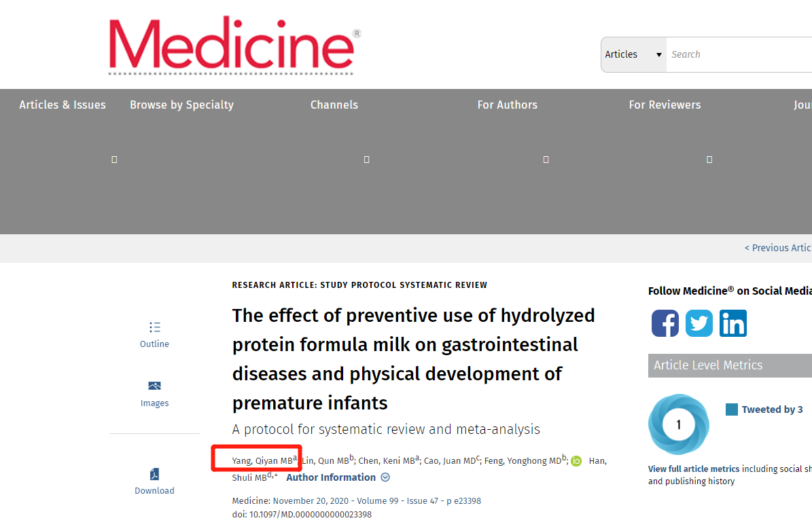Viewport: 812px width, 529px height.
Task: Expand the Articles & Issues menu arrow
Action: 114,160
